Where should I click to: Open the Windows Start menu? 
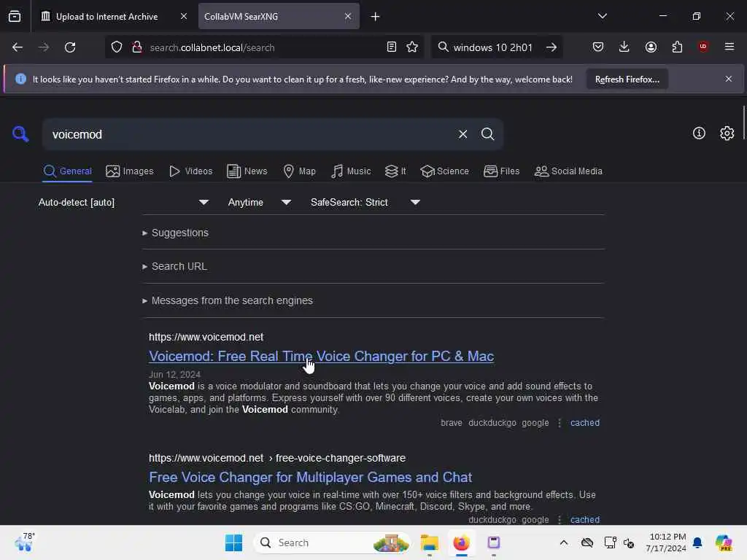point(233,542)
